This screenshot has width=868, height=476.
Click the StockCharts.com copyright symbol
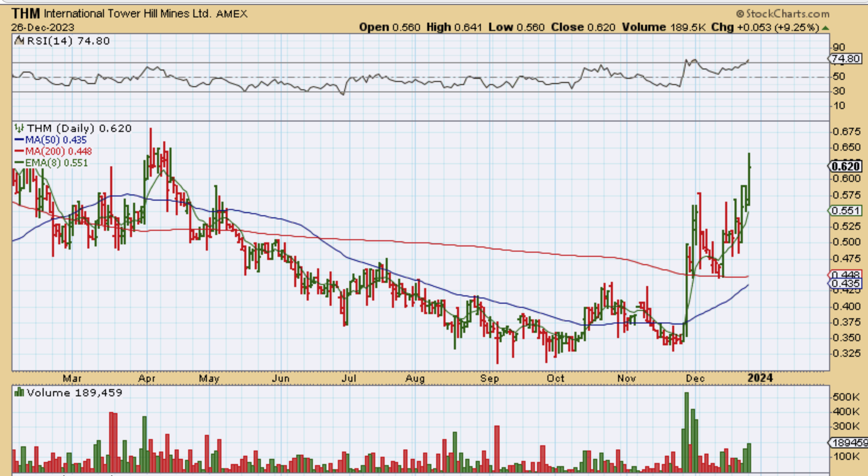739,14
